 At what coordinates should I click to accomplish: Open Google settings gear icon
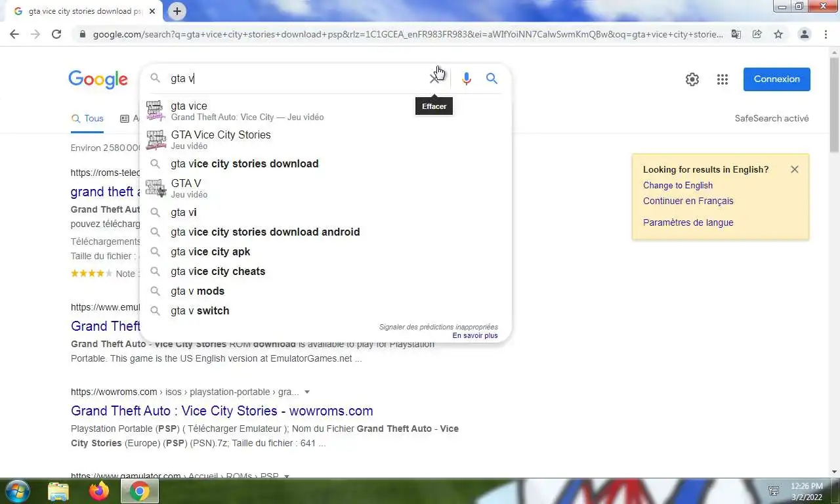[692, 79]
